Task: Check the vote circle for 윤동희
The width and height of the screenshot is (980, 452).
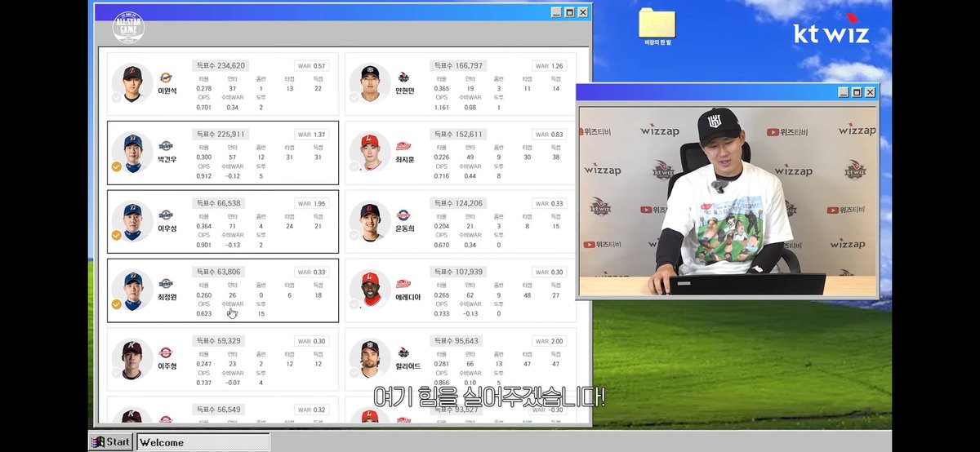Action: point(354,236)
